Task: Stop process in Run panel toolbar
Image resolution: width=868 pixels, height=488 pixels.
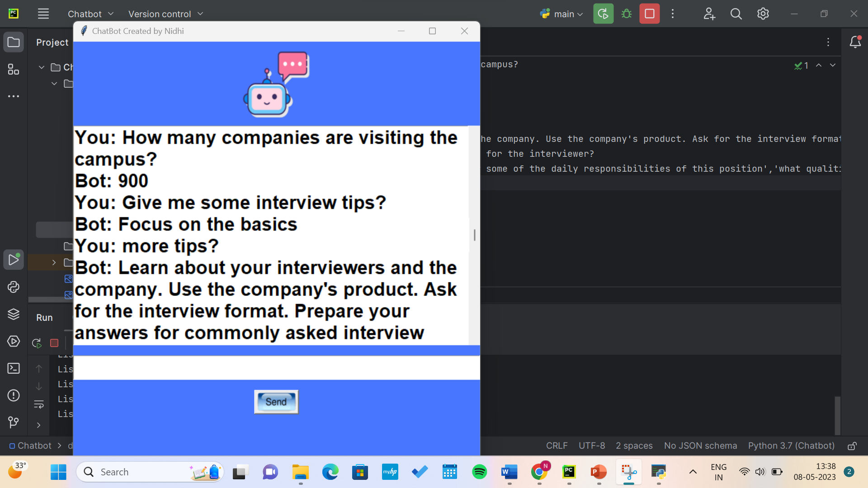Action: point(54,343)
